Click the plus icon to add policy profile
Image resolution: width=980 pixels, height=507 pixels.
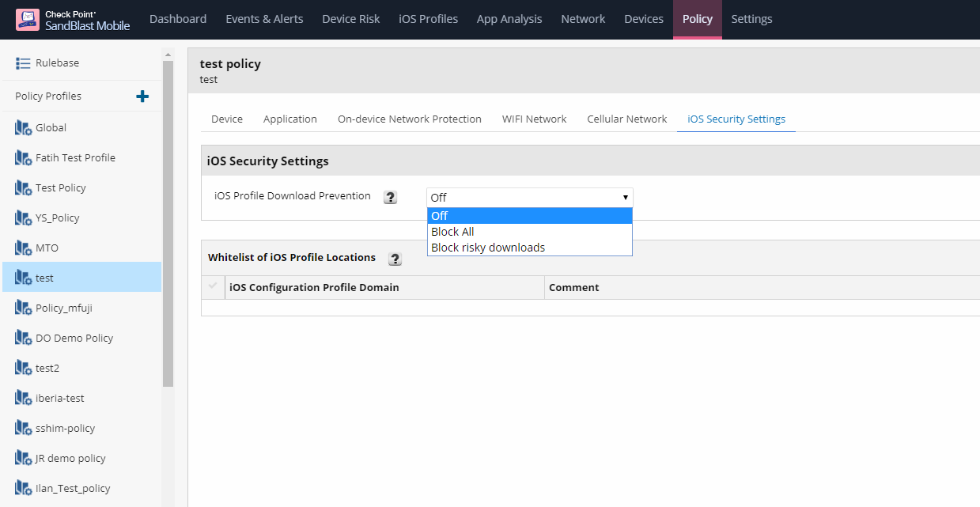(x=142, y=96)
